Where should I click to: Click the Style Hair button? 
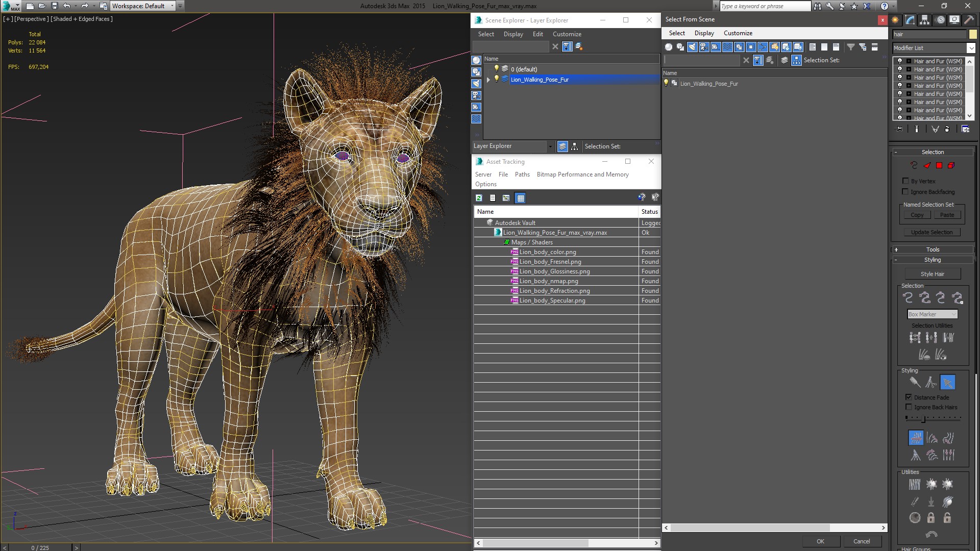pos(933,274)
